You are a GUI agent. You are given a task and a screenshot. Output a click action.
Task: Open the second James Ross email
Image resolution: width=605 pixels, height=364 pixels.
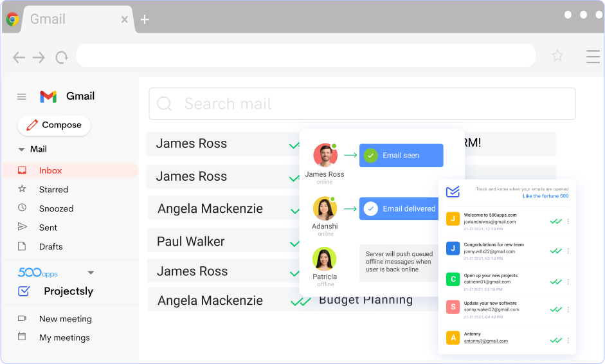223,177
